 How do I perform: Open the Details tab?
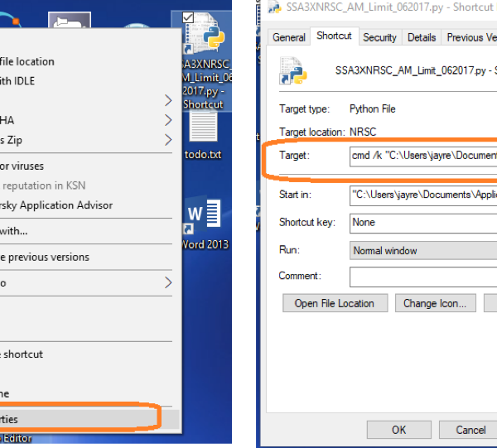422,37
